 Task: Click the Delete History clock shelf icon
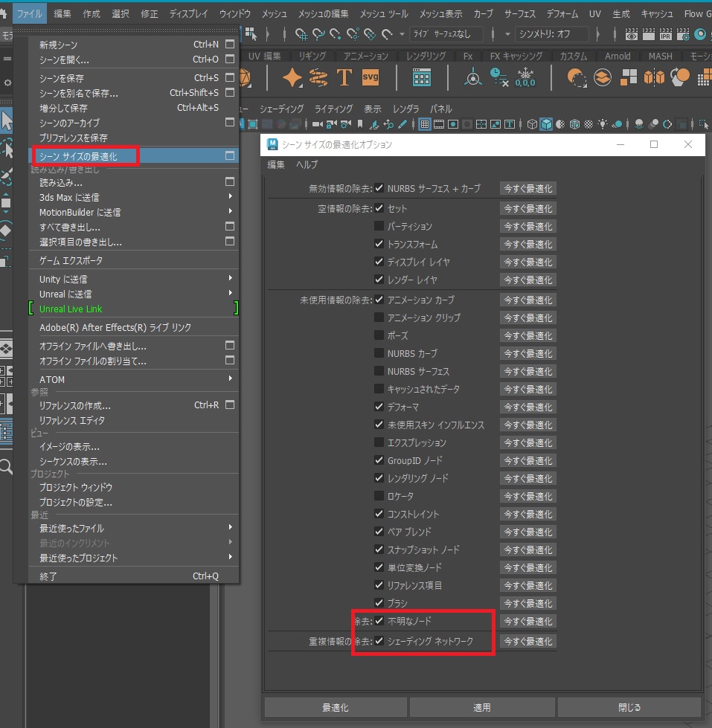(x=498, y=77)
